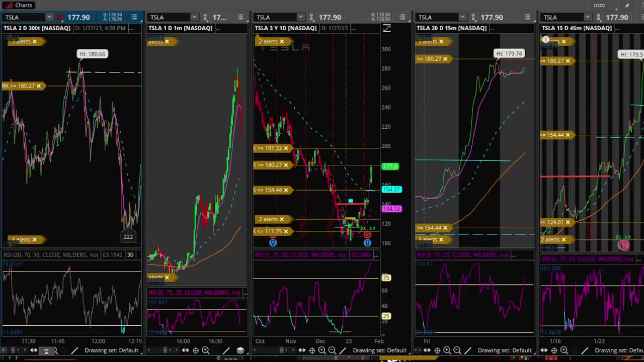Click the TSLA 3 Y 1D [NASDAQ] timeframe label
Screen dimensions: 644x362
point(285,28)
